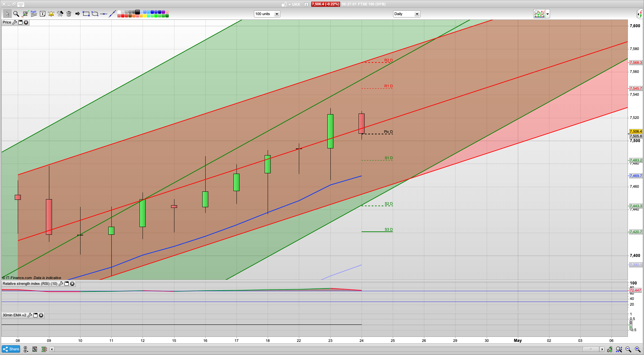This screenshot has height=355, width=644.
Task: Detach the 30min EMA v2 panel
Action: pos(35,315)
